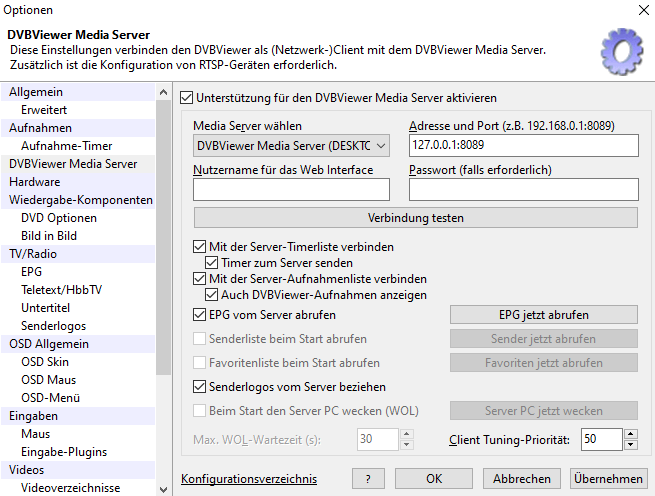
Task: Open Aufnahme-Timer settings page
Action: [67, 146]
